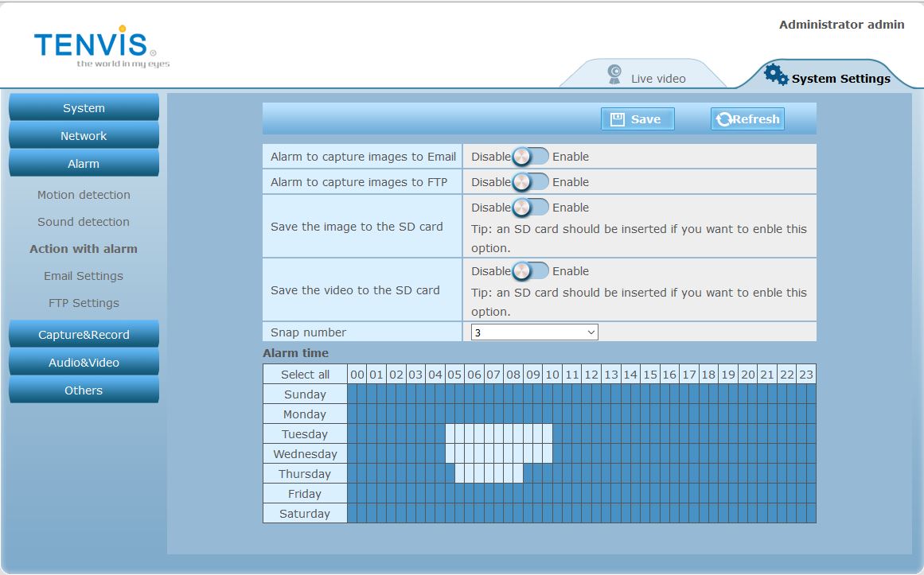The width and height of the screenshot is (924, 575).
Task: Click the webcam icon on Live video tab
Action: pyautogui.click(x=614, y=74)
